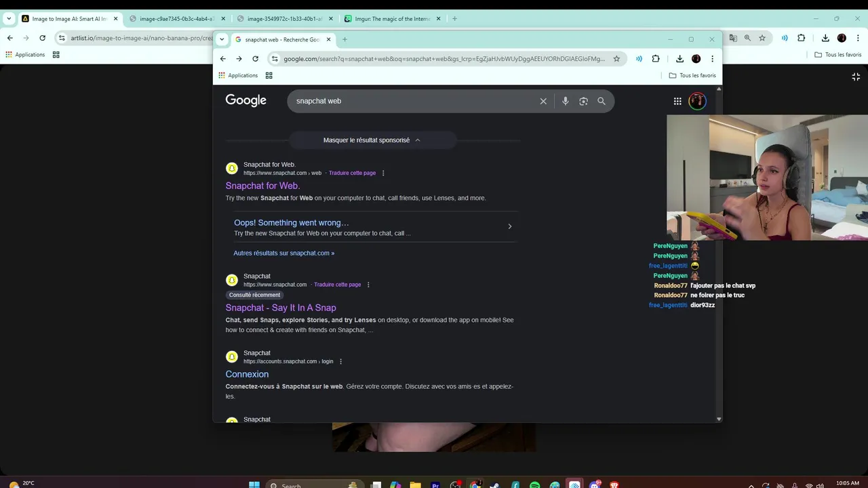868x488 pixels.
Task: Bookmark artlist.io page with the star icon
Action: (x=762, y=38)
